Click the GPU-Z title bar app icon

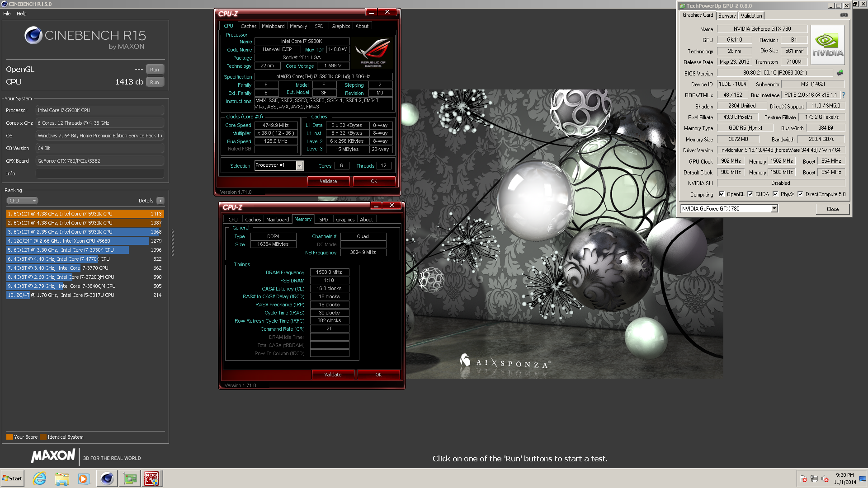682,6
